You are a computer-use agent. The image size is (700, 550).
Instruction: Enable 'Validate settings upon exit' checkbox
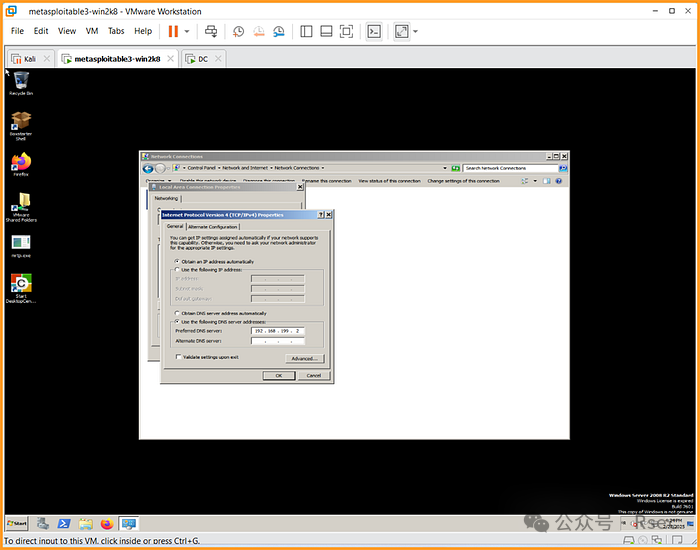pos(177,357)
